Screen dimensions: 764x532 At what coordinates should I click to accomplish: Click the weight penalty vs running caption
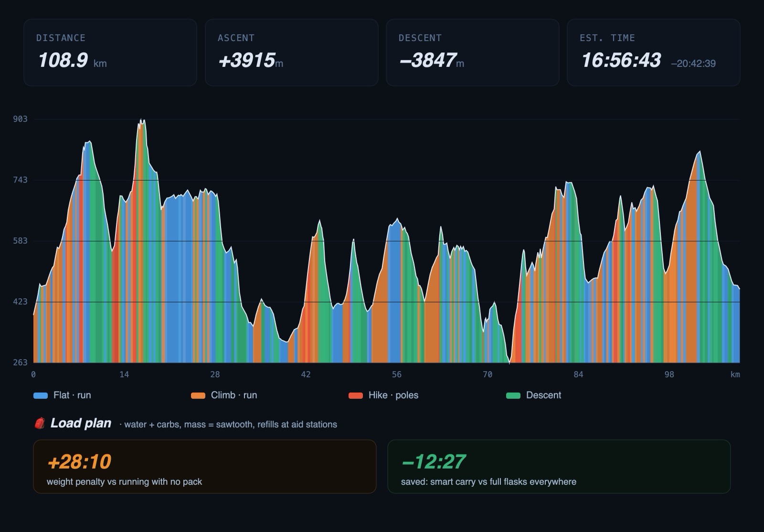(x=124, y=481)
